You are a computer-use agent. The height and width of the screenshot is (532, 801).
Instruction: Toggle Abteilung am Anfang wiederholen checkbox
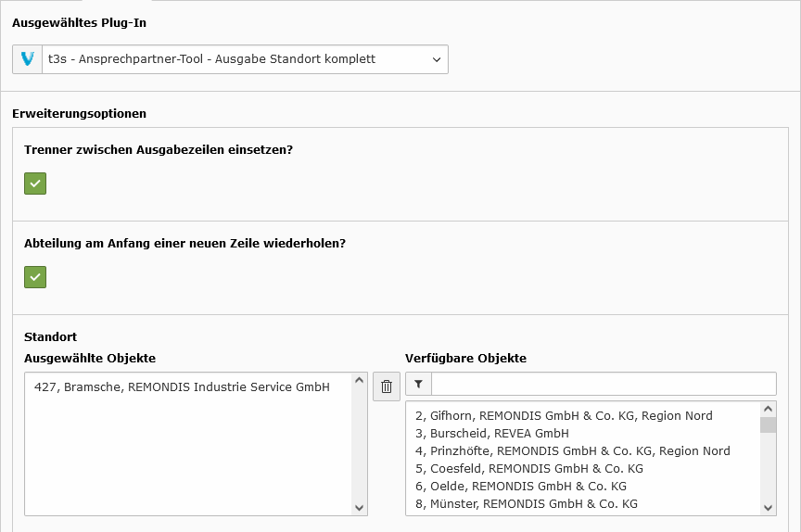[x=35, y=277]
